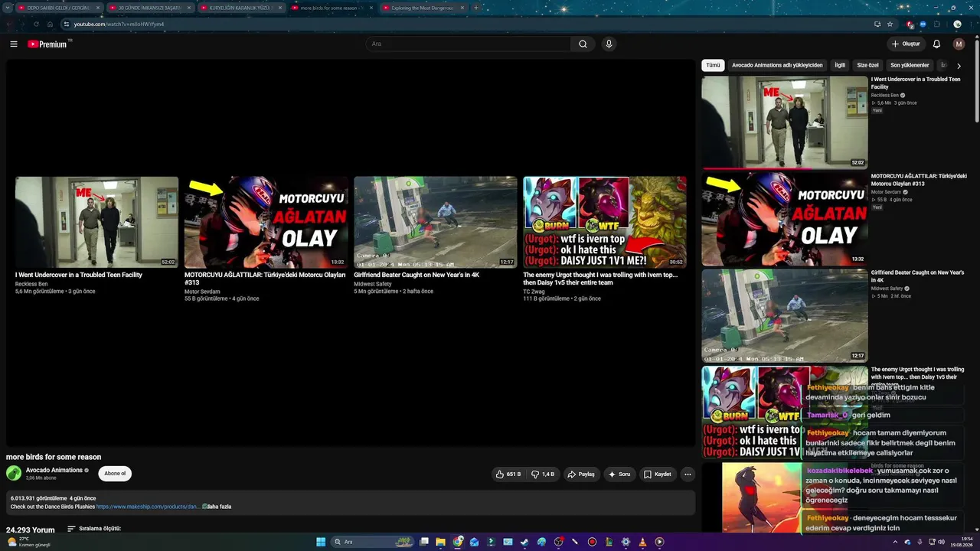Open a new browser tab
The image size is (980, 551).
click(476, 8)
